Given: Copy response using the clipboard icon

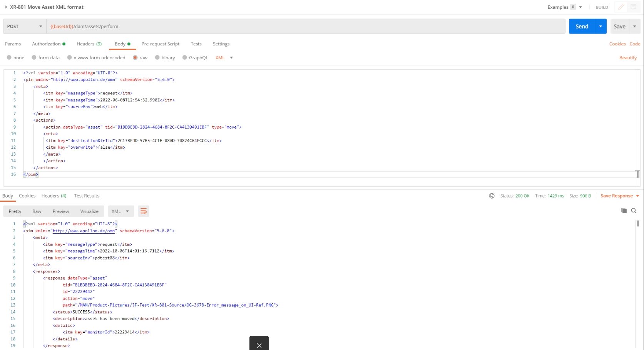Looking at the screenshot, I should (624, 211).
